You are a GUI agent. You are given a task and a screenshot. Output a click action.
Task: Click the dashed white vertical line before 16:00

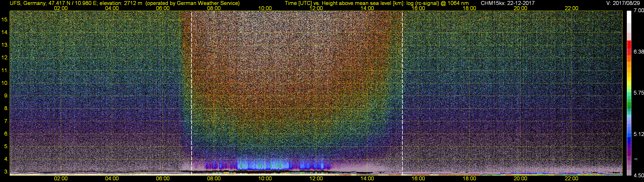point(402,93)
